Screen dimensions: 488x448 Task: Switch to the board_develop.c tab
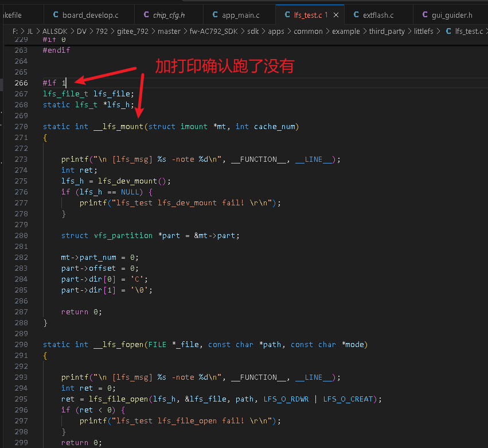tap(89, 15)
